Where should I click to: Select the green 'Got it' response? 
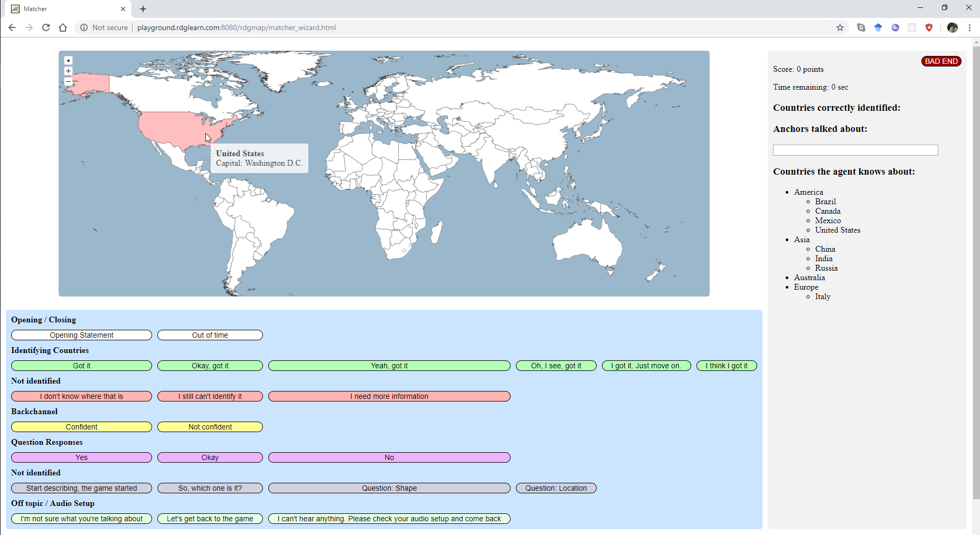[81, 366]
